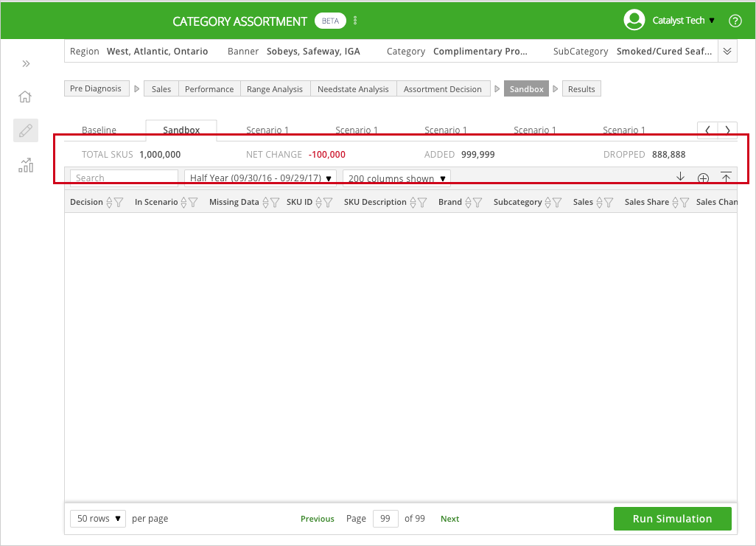Go to the Next page
The image size is (756, 546).
tap(449, 519)
